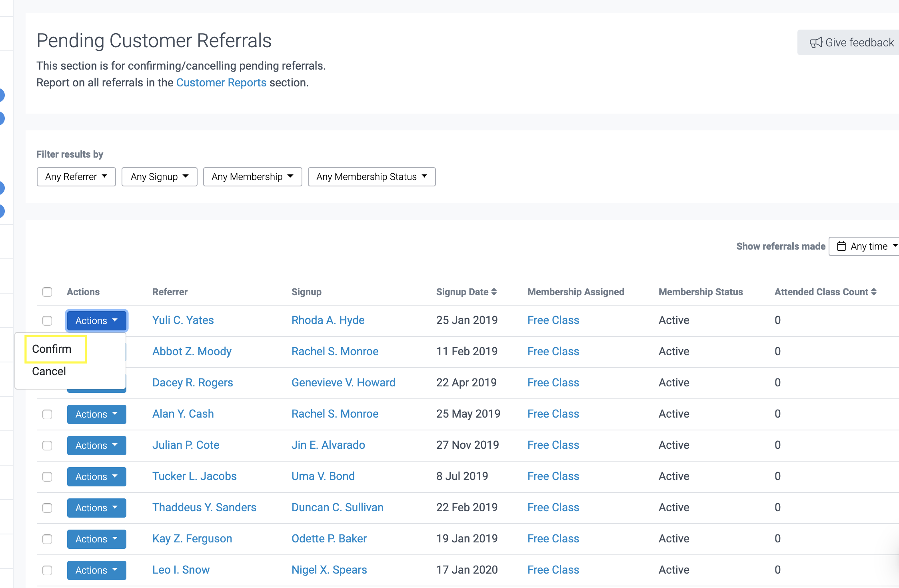Sort by Attended Class Count arrows icon
The height and width of the screenshot is (588, 899).
coord(874,292)
